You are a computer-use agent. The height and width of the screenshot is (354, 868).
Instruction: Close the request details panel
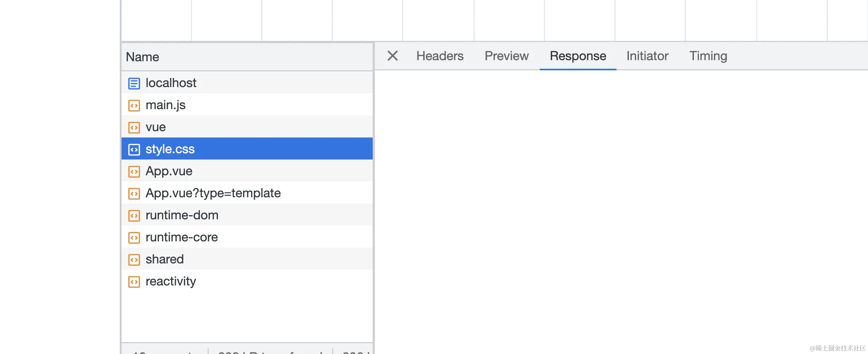coord(392,56)
